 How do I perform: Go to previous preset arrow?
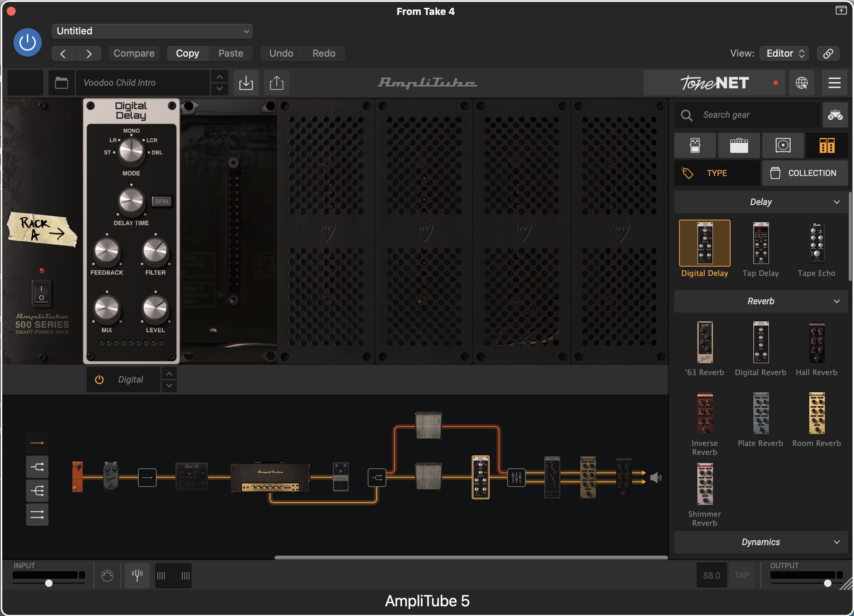[63, 53]
